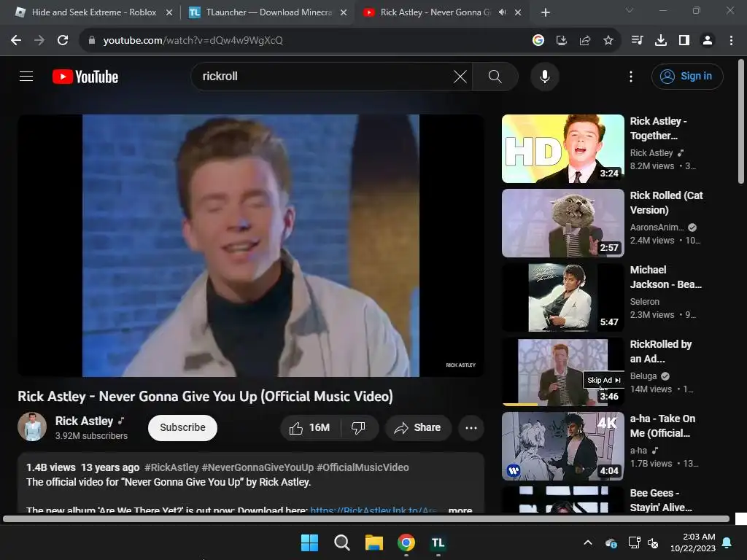The height and width of the screenshot is (560, 747).
Task: Open TLauncher from the taskbar
Action: coord(438,542)
